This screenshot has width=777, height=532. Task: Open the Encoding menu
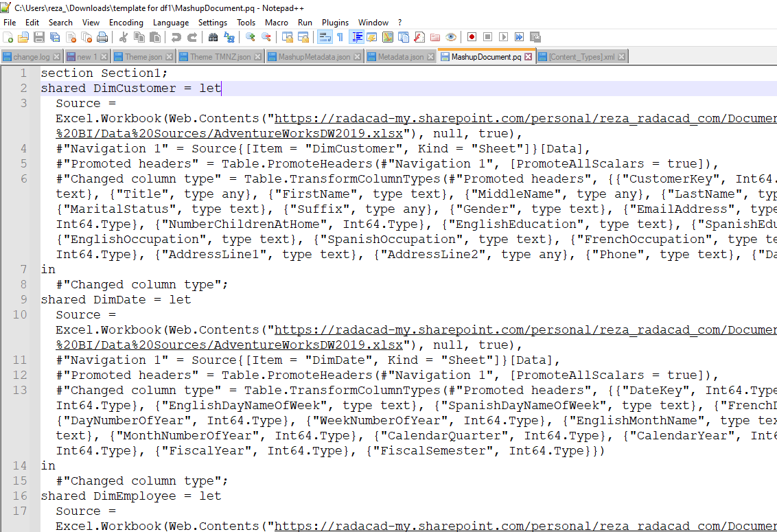tap(126, 23)
